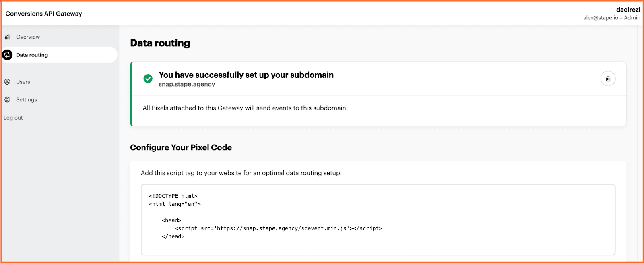Click the Users person icon
This screenshot has width=644, height=263.
click(x=7, y=82)
